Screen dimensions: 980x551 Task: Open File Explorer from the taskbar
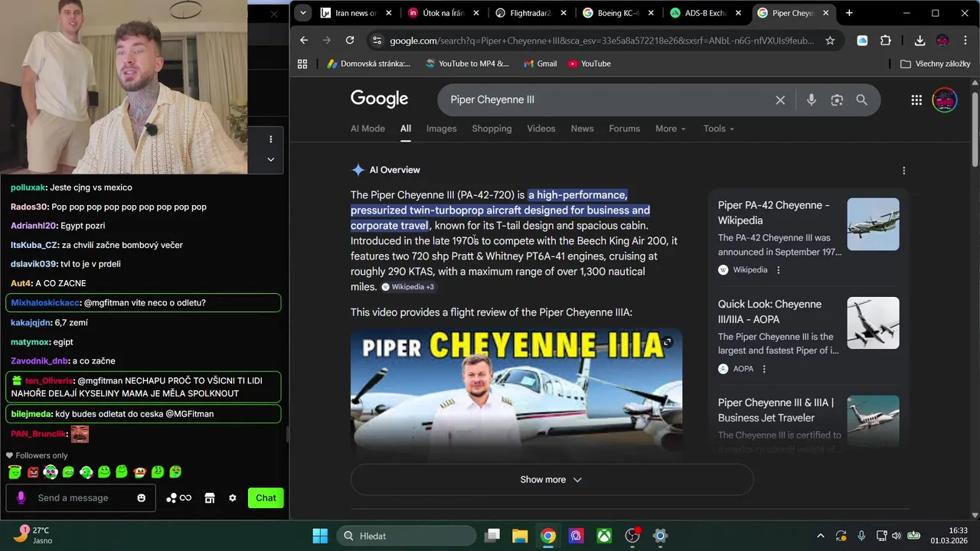tap(520, 536)
